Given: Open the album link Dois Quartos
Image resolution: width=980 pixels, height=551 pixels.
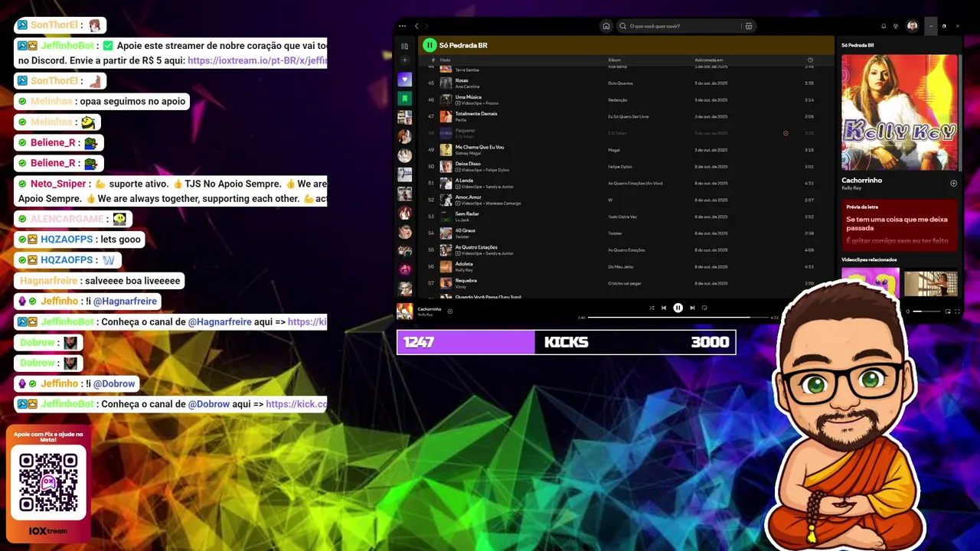Looking at the screenshot, I should point(619,83).
